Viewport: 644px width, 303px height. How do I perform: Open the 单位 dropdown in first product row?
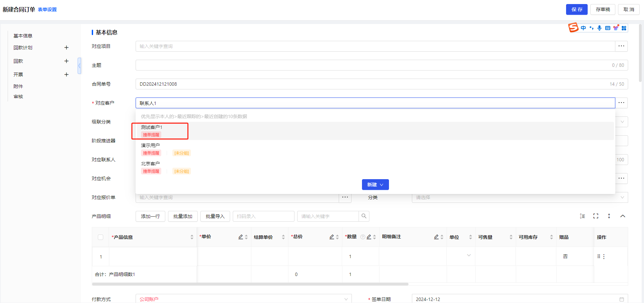[469, 255]
